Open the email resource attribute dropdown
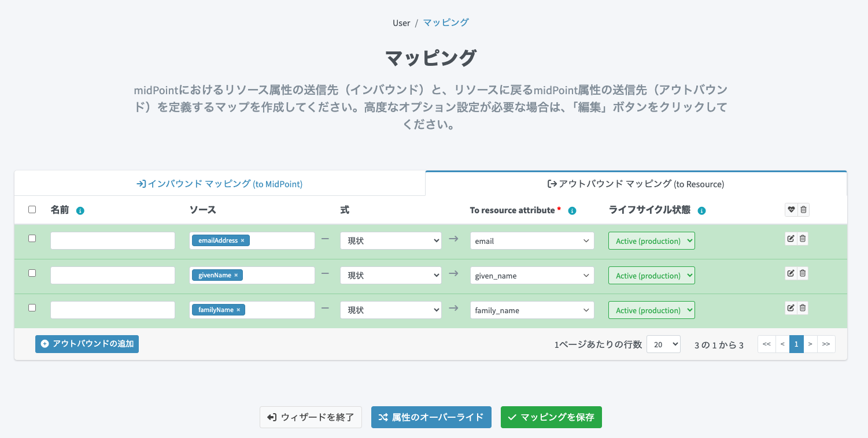The width and height of the screenshot is (868, 438). click(532, 241)
